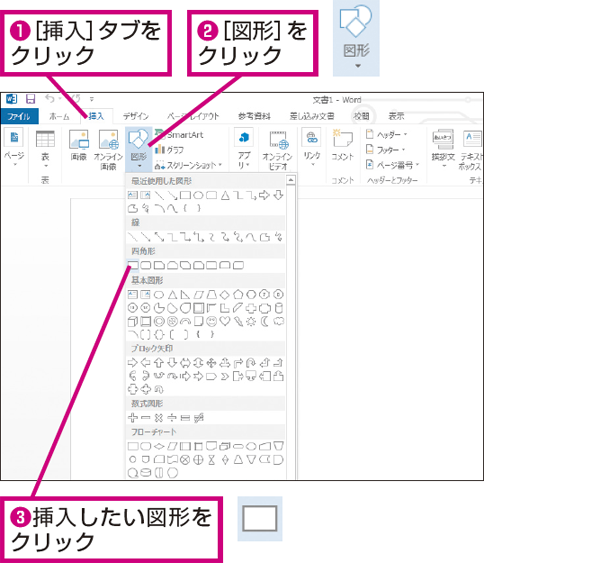Viewport: 600px width, 563px height.
Task: Expand the スクリーンショット dropdown arrow
Action: coord(220,165)
